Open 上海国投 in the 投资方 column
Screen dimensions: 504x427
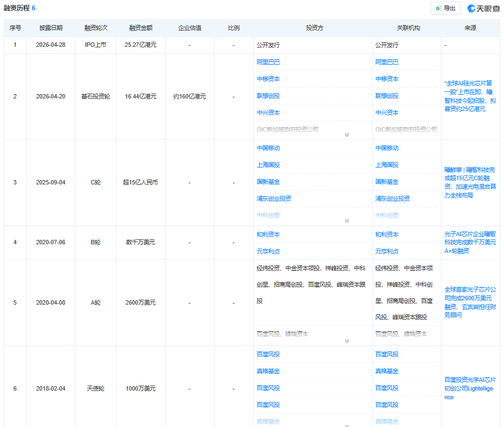pyautogui.click(x=268, y=165)
